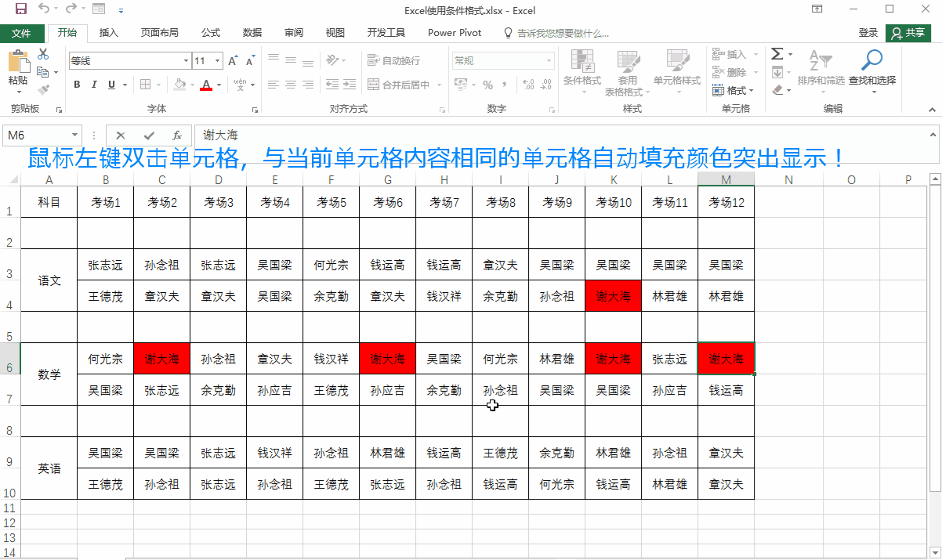Switch to the 插入 Insert tab
942x560 pixels.
tap(109, 33)
